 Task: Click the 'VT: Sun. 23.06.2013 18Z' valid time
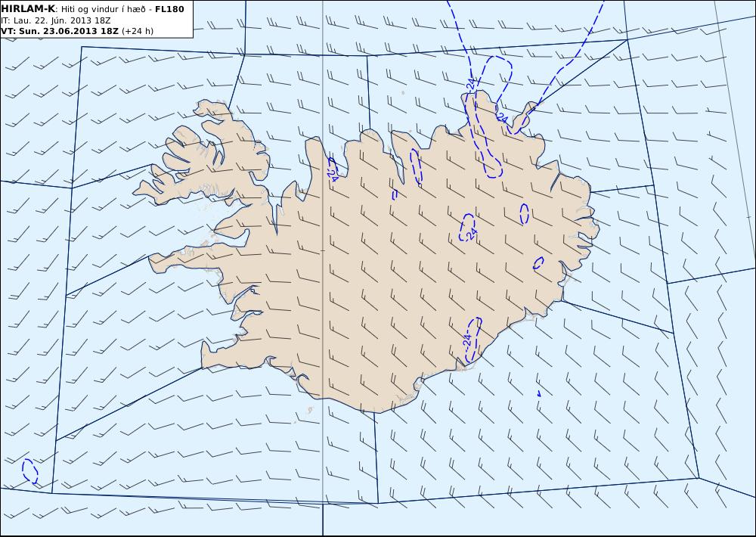click(x=60, y=31)
